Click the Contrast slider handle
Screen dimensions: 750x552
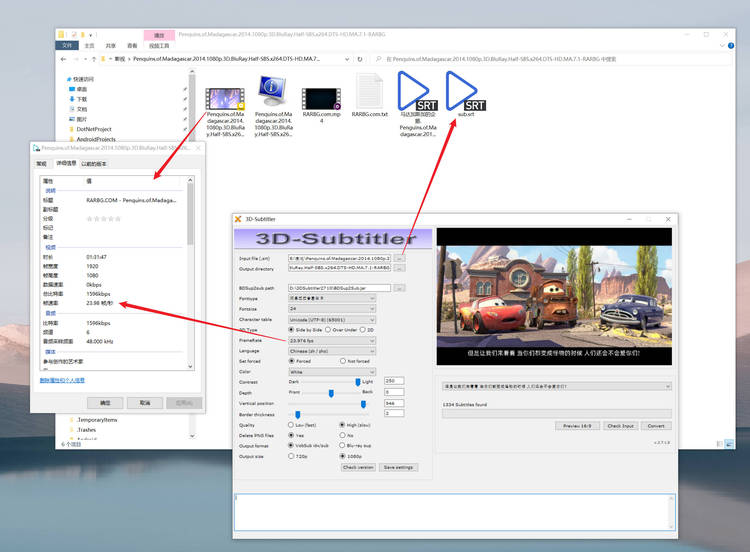(x=357, y=382)
